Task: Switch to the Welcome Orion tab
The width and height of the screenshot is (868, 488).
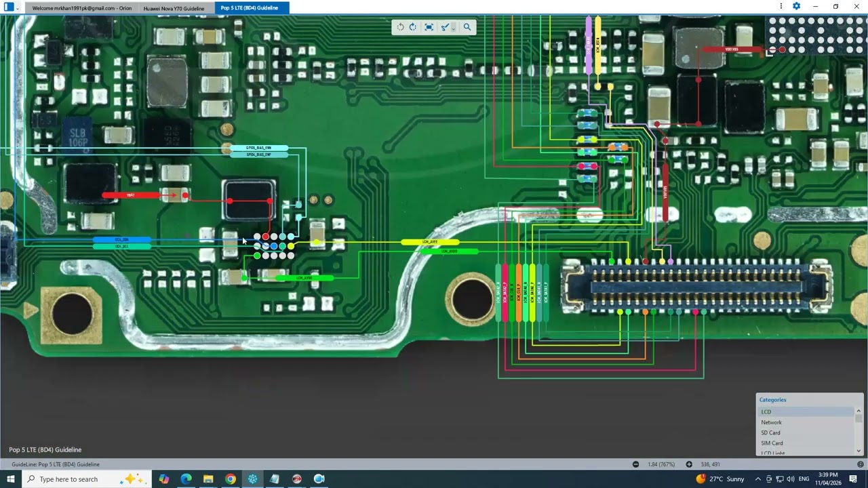Action: [x=81, y=8]
